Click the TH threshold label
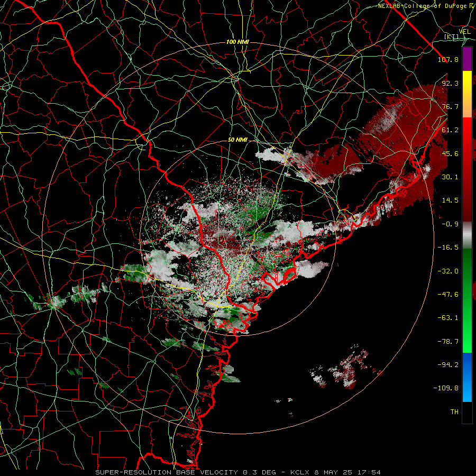 [x=454, y=412]
